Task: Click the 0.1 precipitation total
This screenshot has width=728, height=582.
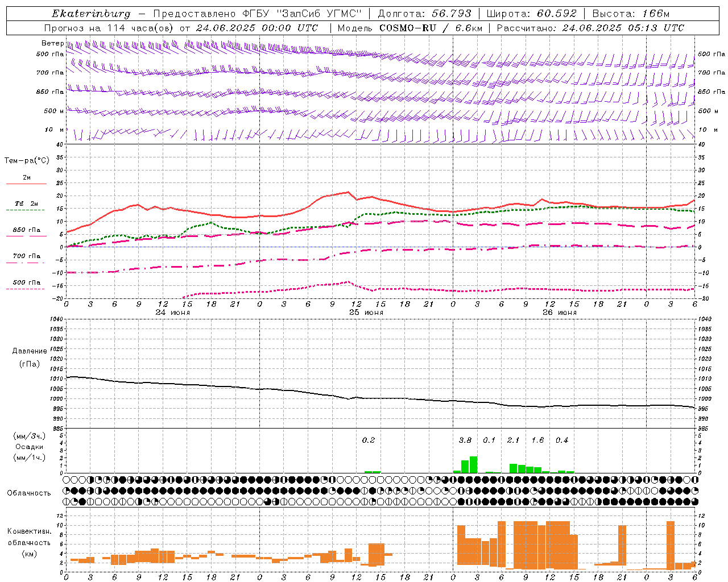Action: tap(490, 440)
